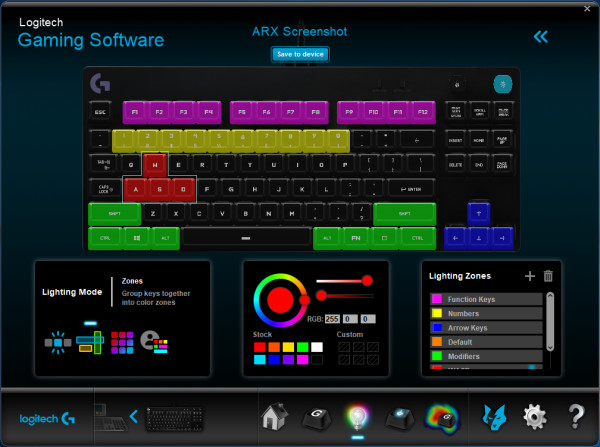600x447 pixels.
Task: Open the input heat map icon
Action: pos(442,418)
